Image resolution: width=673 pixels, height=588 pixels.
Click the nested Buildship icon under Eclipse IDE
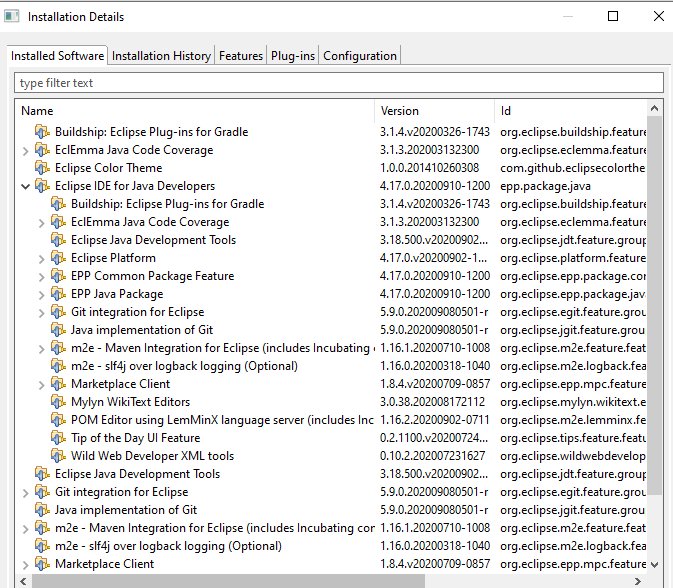pos(58,204)
